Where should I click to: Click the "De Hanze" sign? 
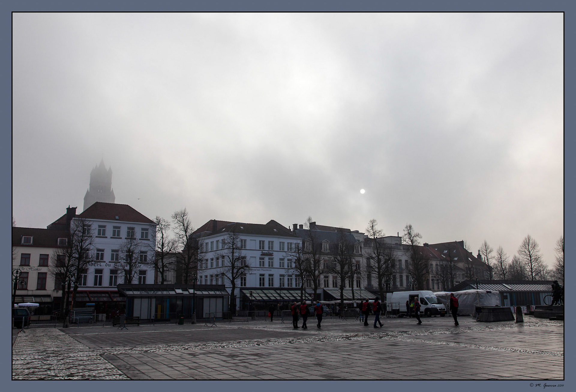(30, 269)
